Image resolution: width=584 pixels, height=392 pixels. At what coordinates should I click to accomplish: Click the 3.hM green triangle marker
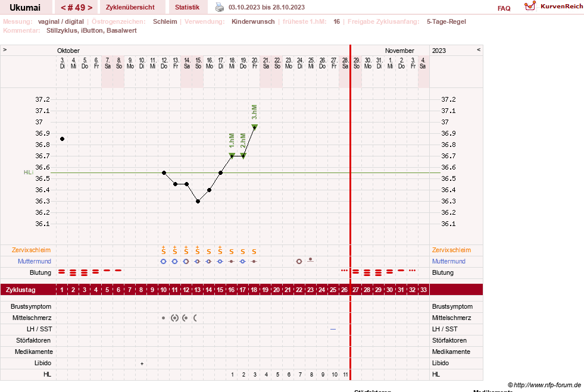click(254, 127)
